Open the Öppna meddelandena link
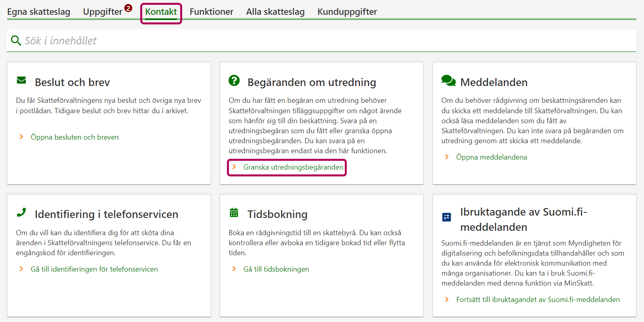Image resolution: width=644 pixels, height=322 pixels. point(491,157)
